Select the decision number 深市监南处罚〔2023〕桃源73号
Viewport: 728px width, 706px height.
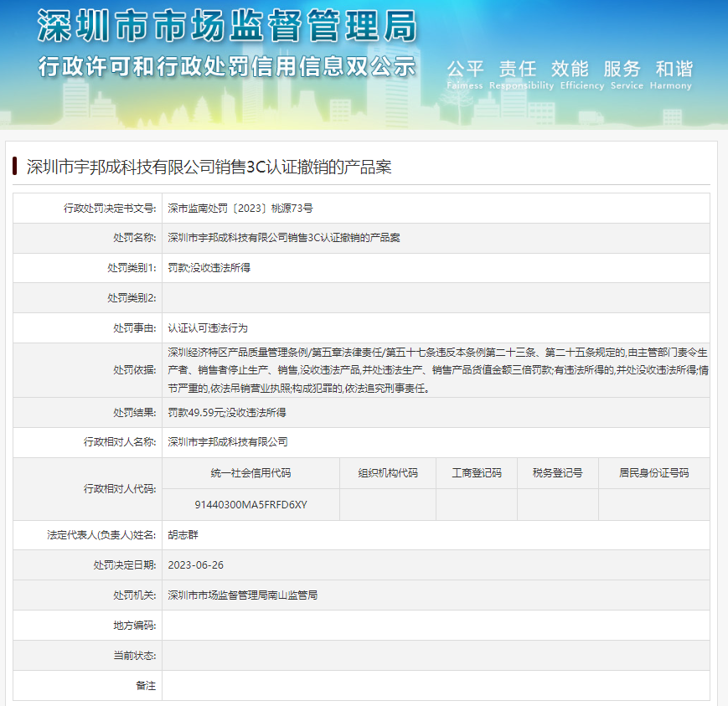(240, 208)
